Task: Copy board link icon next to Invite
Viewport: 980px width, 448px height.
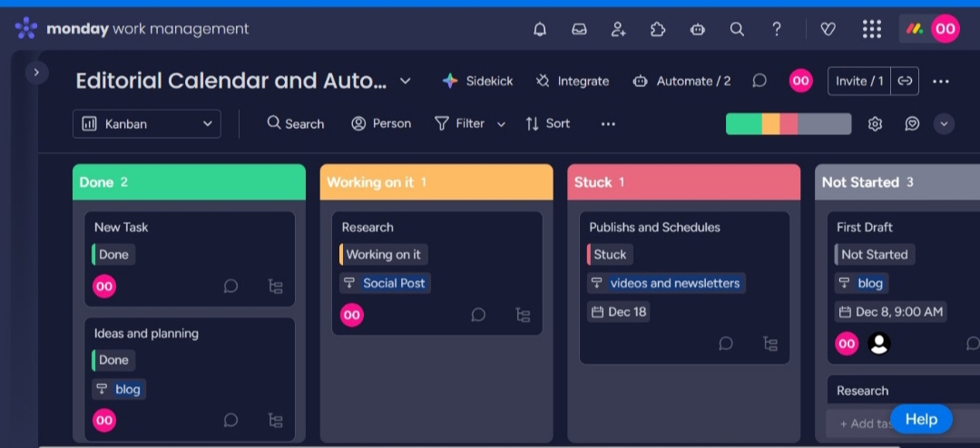Action: coord(905,82)
